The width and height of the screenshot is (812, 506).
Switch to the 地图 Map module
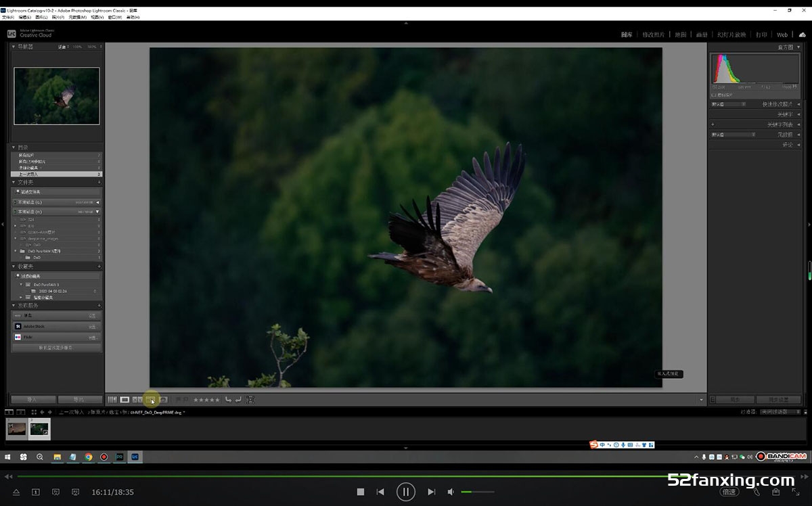pyautogui.click(x=681, y=34)
